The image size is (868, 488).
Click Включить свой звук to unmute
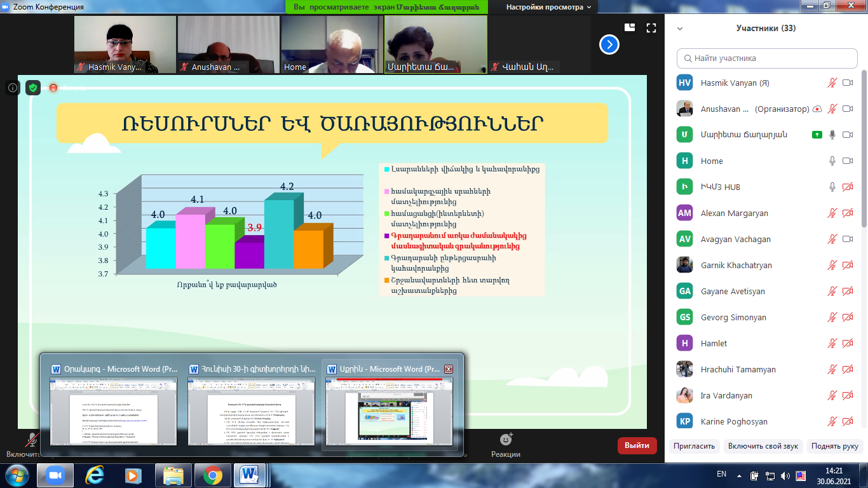click(x=763, y=446)
